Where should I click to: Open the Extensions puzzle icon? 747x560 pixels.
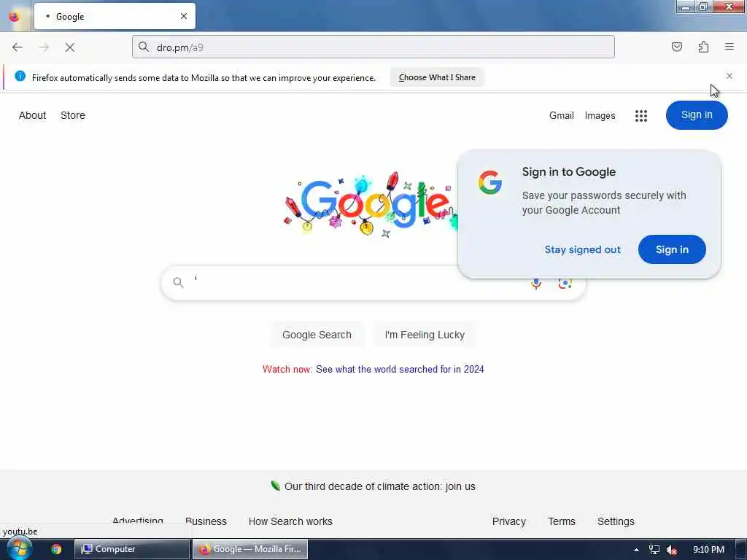tap(703, 47)
